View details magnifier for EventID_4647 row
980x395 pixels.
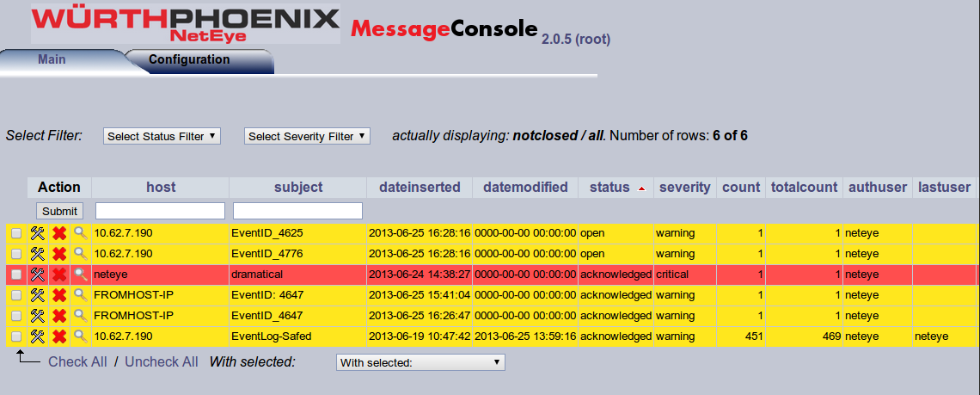point(81,316)
